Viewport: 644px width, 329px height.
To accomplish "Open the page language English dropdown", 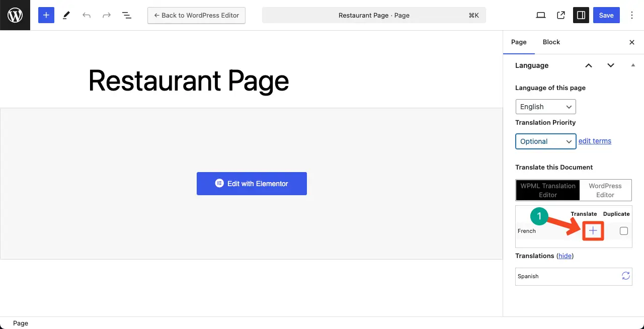I will (x=546, y=107).
